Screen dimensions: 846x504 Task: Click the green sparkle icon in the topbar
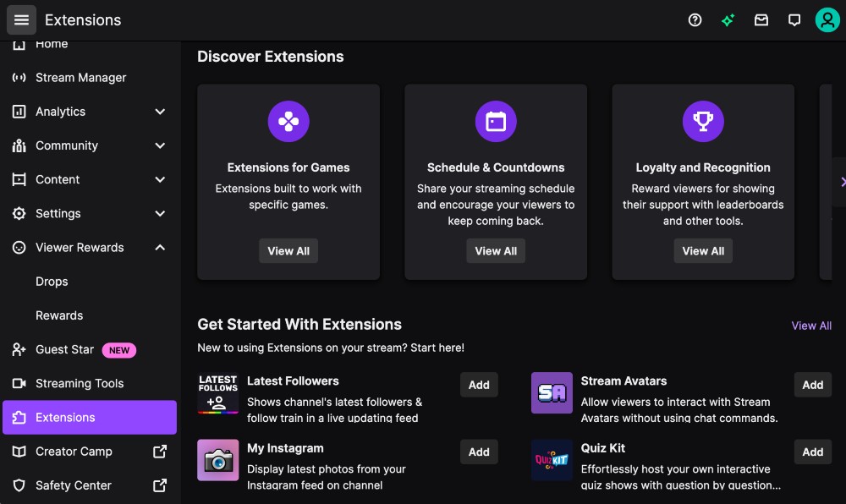[728, 19]
